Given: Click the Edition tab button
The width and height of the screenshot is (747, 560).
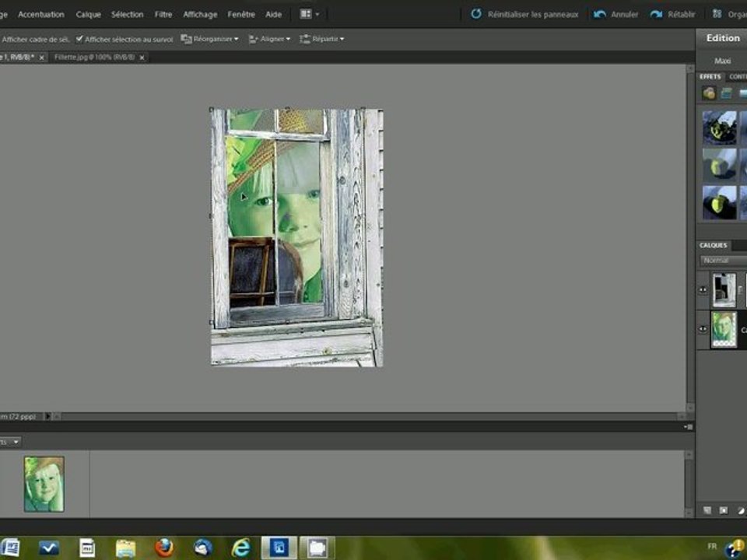Looking at the screenshot, I should click(x=722, y=38).
